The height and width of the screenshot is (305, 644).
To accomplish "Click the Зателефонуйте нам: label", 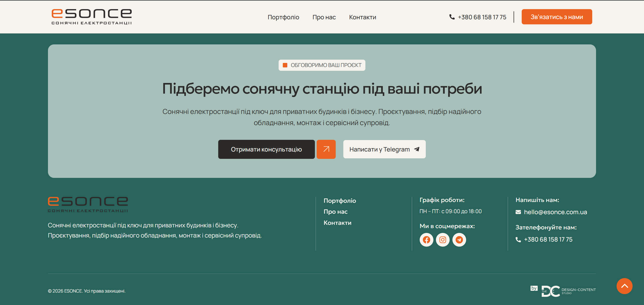I will [546, 227].
